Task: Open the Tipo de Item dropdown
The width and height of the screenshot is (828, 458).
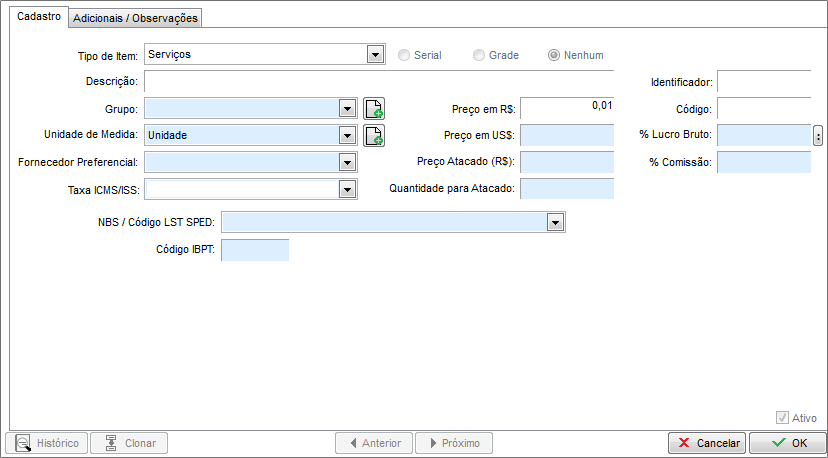Action: 376,55
